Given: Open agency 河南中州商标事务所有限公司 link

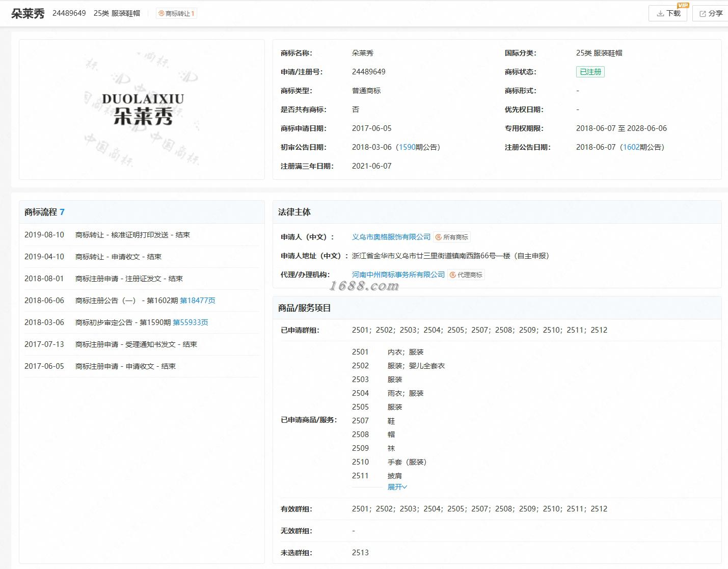Looking at the screenshot, I should tap(398, 275).
